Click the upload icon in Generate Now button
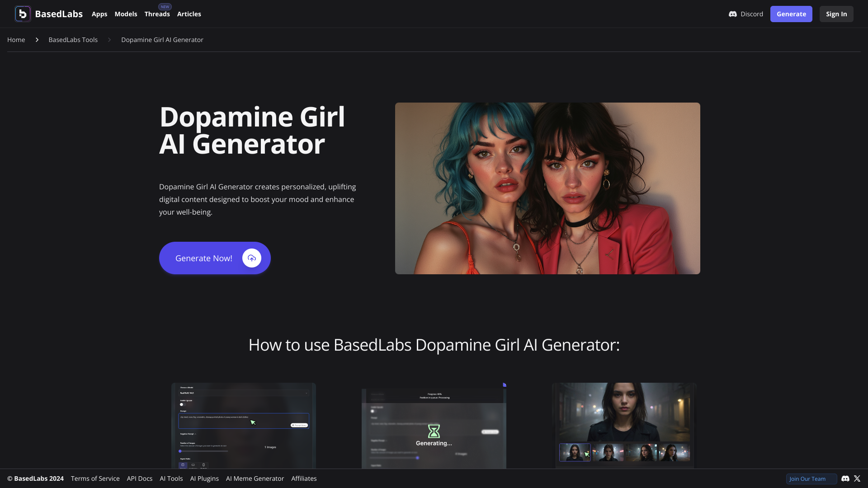 click(252, 258)
